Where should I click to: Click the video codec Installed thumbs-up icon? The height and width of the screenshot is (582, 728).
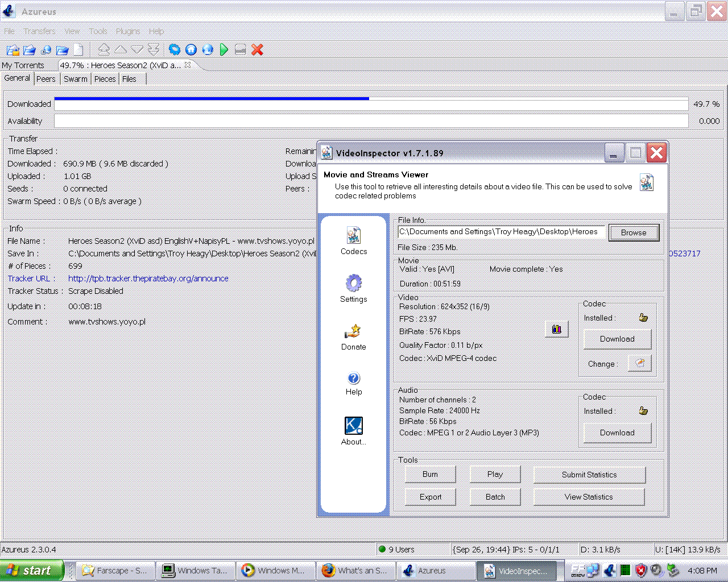(x=643, y=318)
